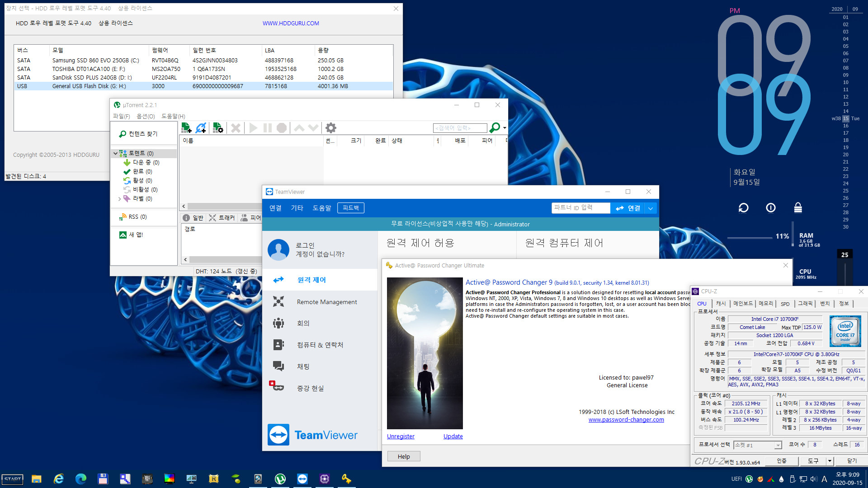Open the 소켓 #1 processor selection dropdown
868x488 pixels.
pos(758,445)
